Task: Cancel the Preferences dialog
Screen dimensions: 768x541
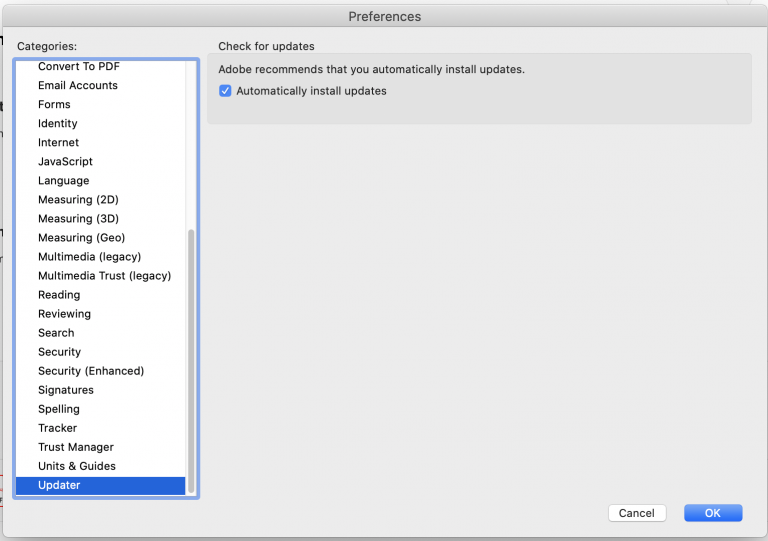Action: 637,513
